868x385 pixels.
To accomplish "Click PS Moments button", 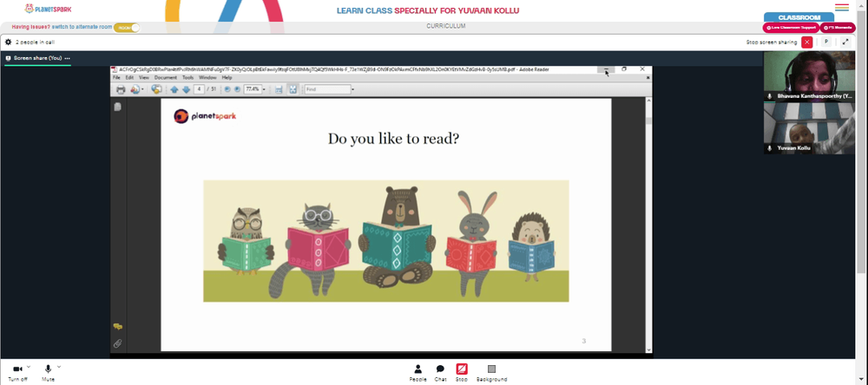I will click(x=837, y=28).
